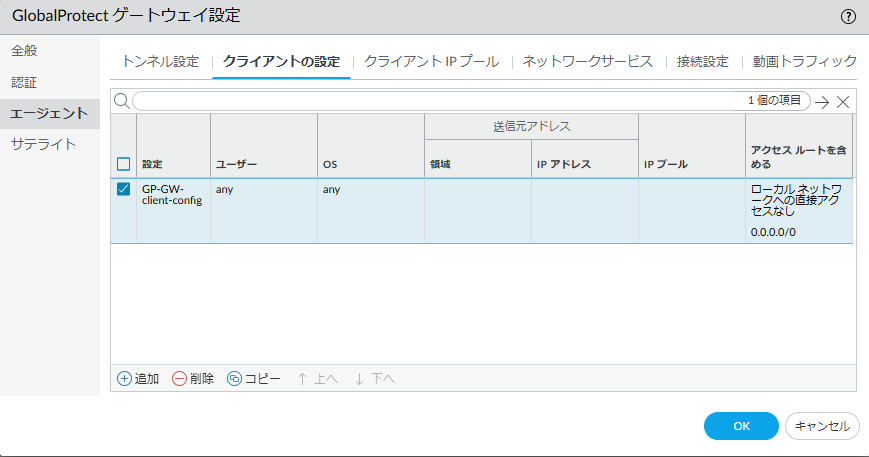The image size is (869, 457).
Task: Click the OS cell showing any
Action: pyautogui.click(x=331, y=189)
